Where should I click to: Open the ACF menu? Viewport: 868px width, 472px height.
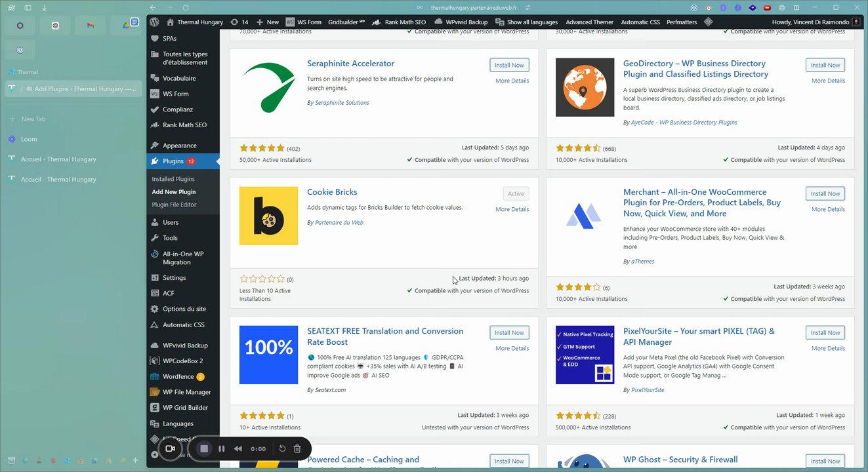183,293
